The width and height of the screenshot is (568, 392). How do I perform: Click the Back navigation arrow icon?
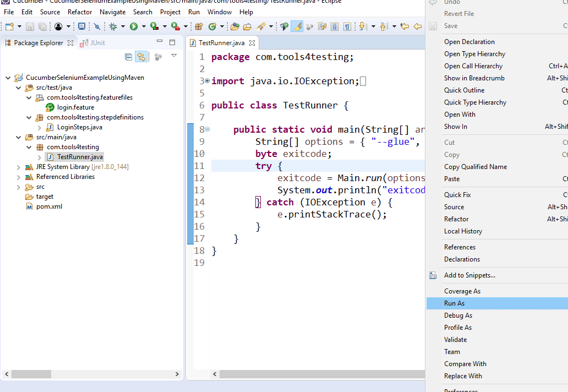click(x=418, y=26)
